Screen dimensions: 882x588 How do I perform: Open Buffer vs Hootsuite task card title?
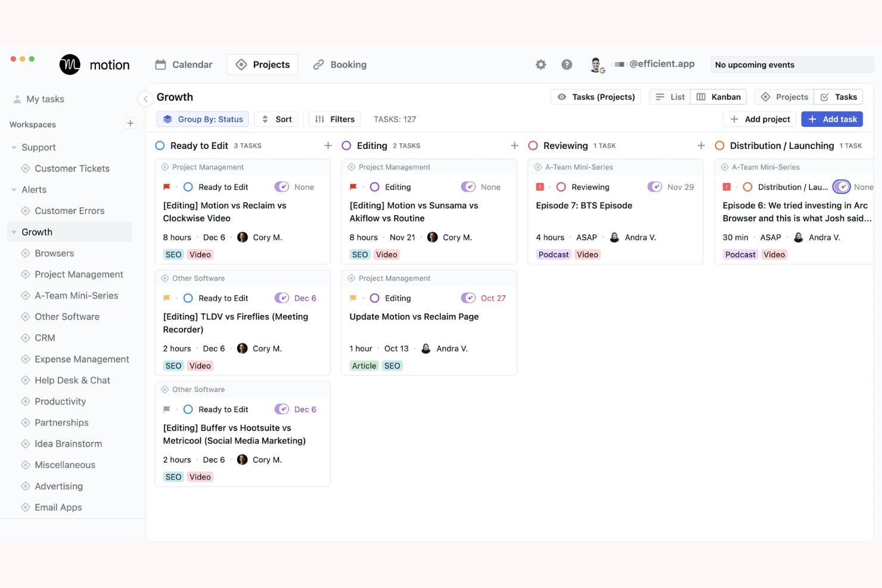pyautogui.click(x=234, y=434)
